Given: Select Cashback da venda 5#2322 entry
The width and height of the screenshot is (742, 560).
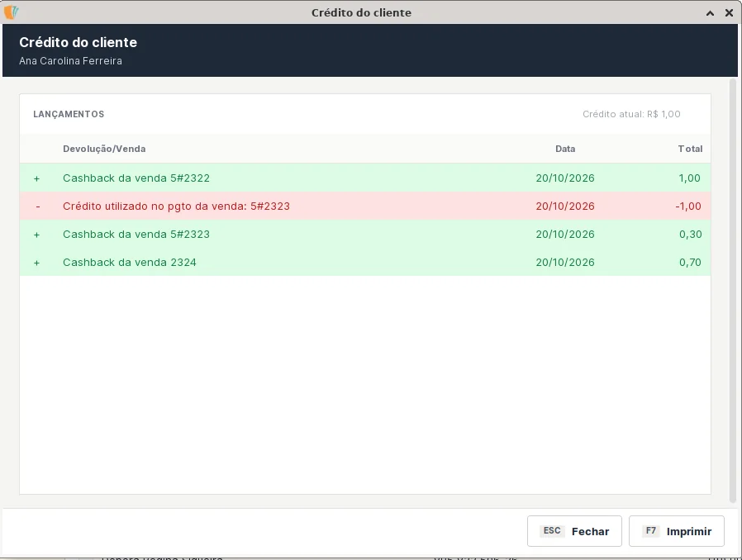Looking at the screenshot, I should click(x=365, y=178).
